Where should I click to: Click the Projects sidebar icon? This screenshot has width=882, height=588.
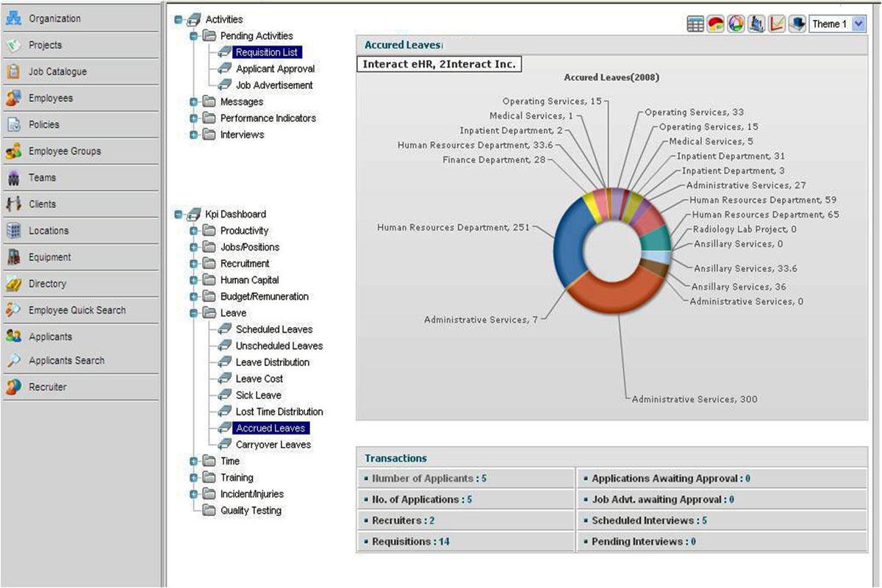pyautogui.click(x=13, y=45)
